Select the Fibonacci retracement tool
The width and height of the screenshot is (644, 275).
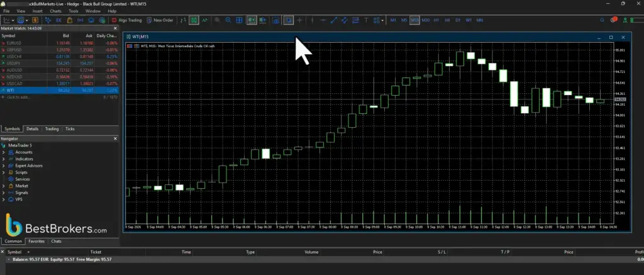pyautogui.click(x=356, y=20)
